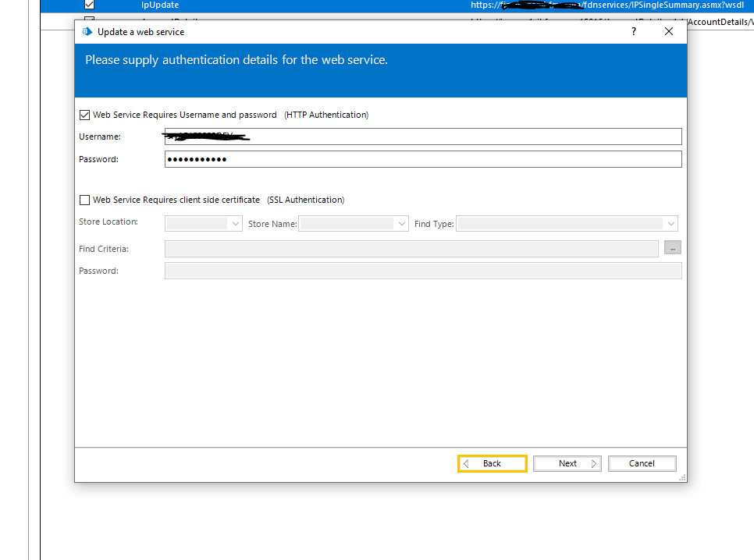This screenshot has height=560, width=754.
Task: Cancel the web service update
Action: point(642,463)
